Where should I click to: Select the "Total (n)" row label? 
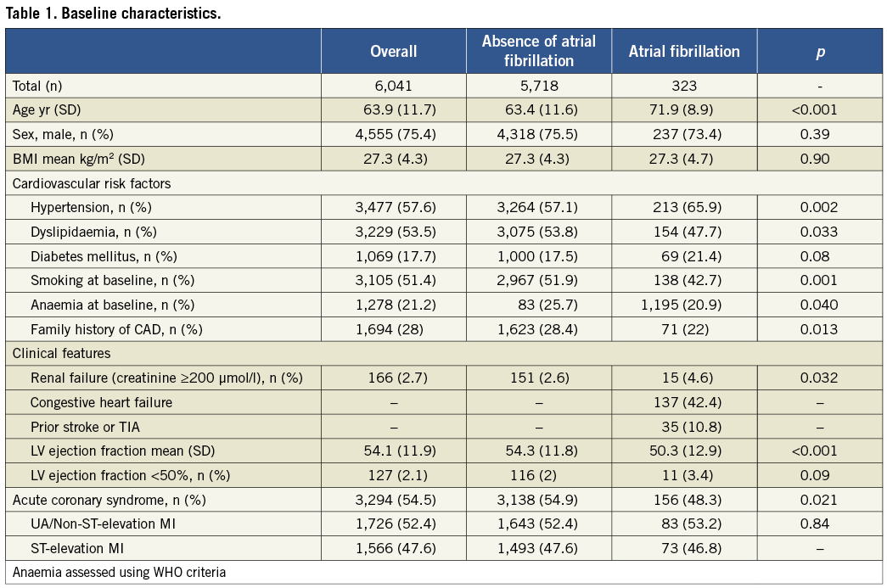[x=37, y=86]
